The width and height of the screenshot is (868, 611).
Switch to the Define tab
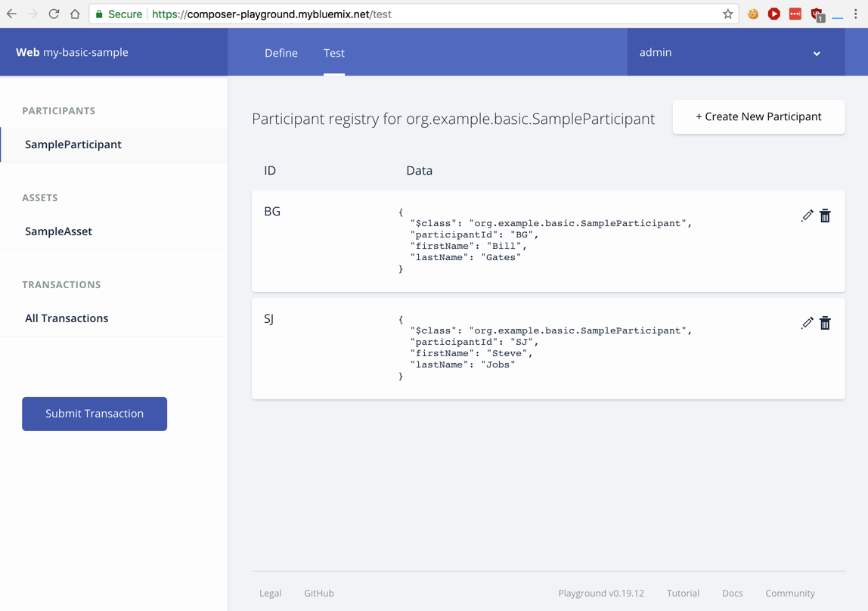(281, 53)
